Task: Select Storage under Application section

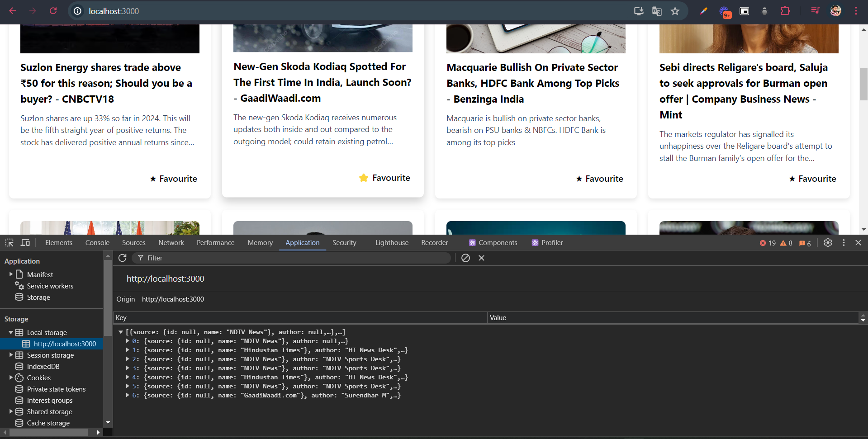Action: coord(38,297)
